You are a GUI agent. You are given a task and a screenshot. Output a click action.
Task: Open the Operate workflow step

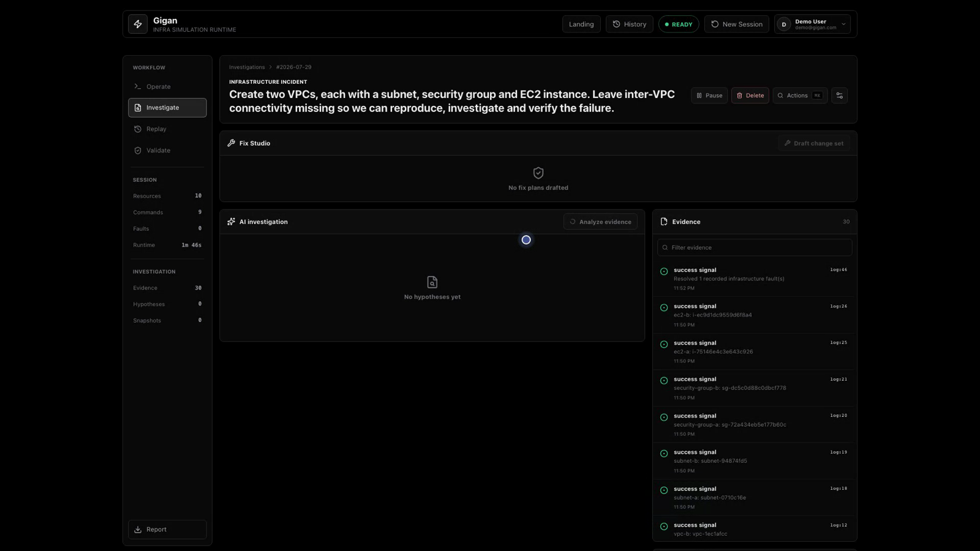(167, 86)
